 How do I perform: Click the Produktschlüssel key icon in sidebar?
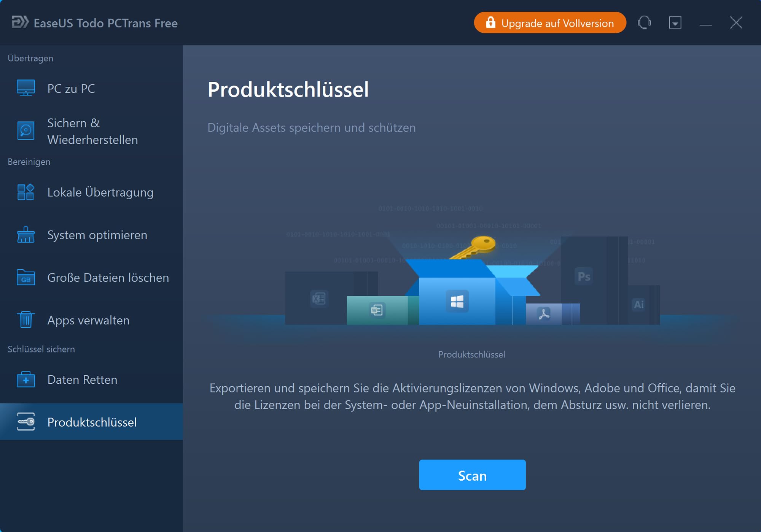[26, 422]
